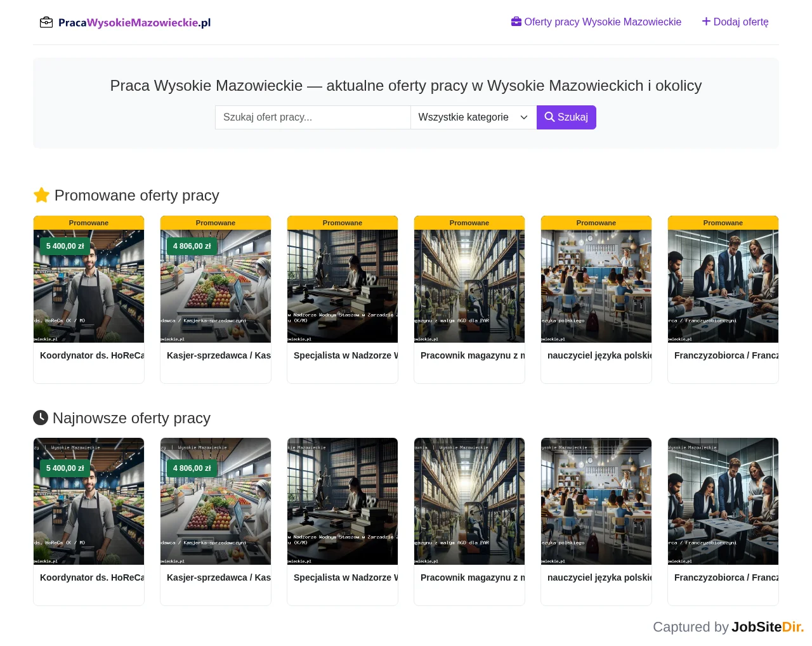Click the 4 806,00 zł badge in Najnowsze
This screenshot has width=812, height=646.
tap(192, 468)
